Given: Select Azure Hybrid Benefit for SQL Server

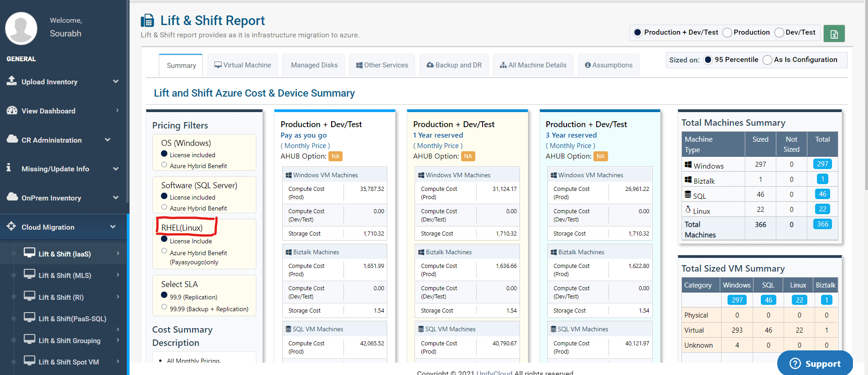Looking at the screenshot, I should (x=164, y=207).
